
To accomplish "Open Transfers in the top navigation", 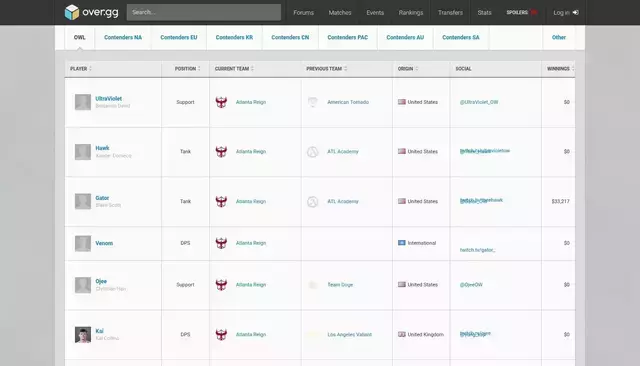I will (x=451, y=13).
